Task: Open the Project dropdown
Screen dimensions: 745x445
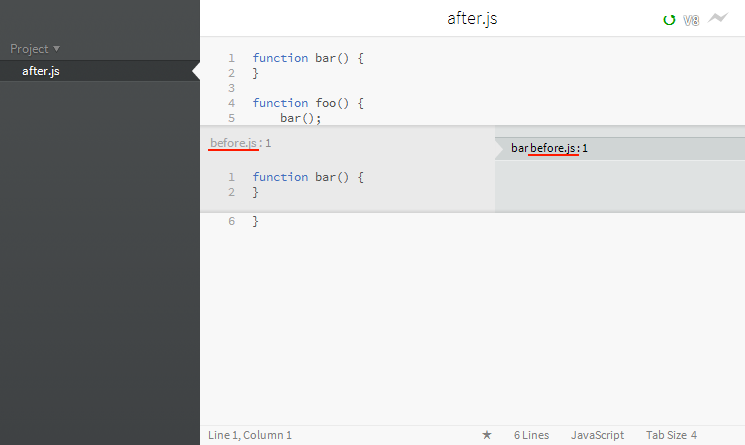Action: [x=35, y=49]
